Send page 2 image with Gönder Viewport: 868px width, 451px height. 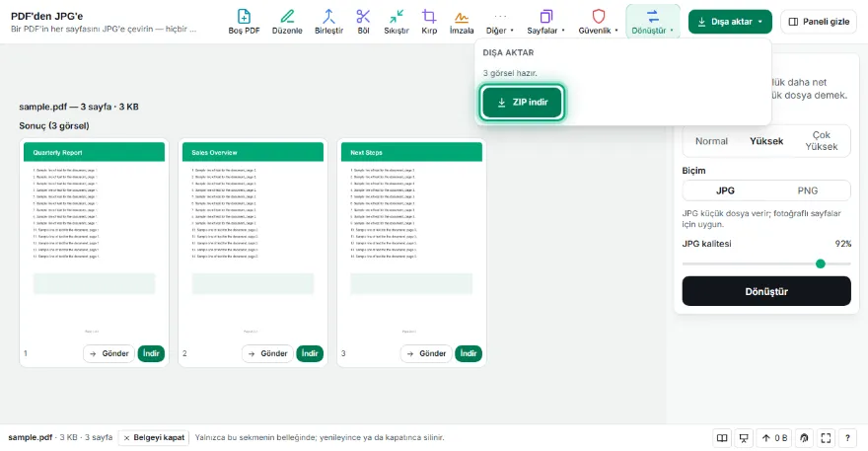tap(267, 353)
